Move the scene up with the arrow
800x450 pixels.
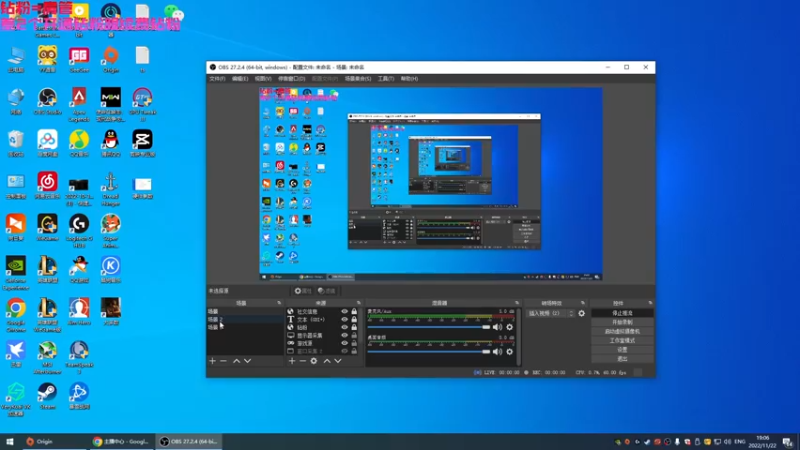click(236, 361)
